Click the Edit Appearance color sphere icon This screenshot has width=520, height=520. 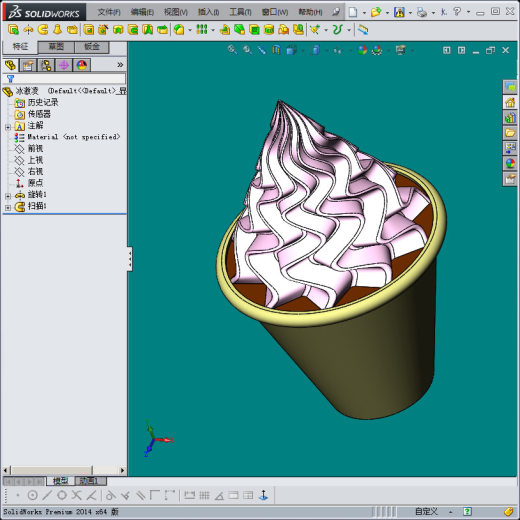362,50
